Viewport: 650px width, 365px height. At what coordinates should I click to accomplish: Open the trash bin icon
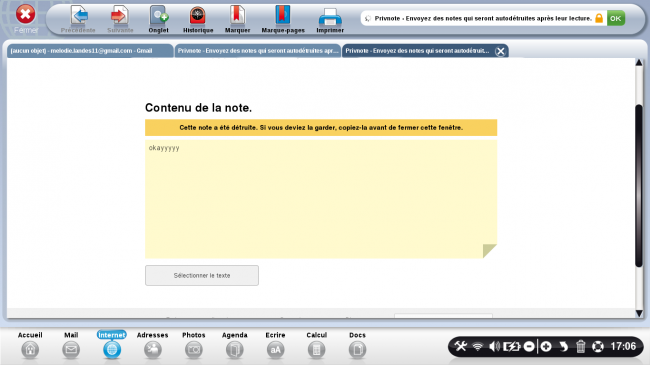point(581,346)
